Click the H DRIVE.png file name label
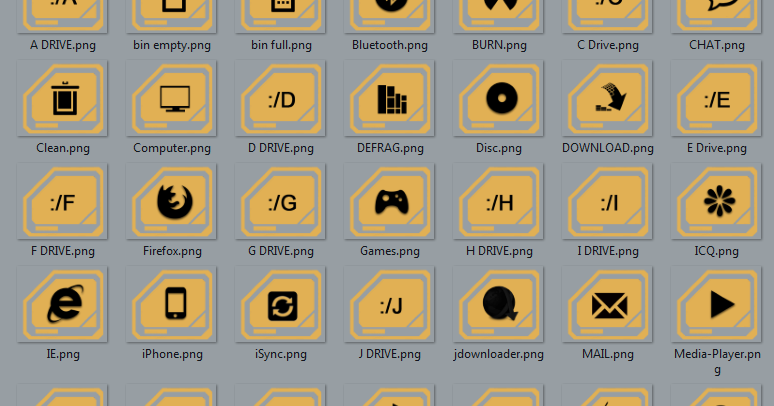The width and height of the screenshot is (774, 406). pos(499,251)
